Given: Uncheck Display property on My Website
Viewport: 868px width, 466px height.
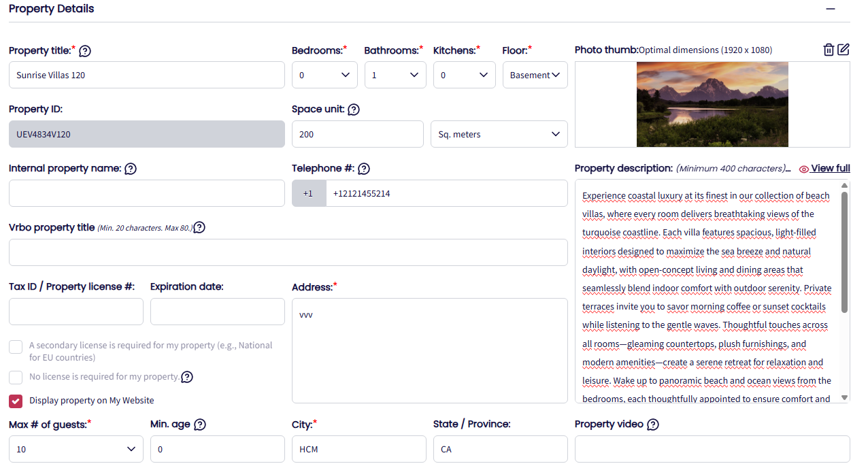Looking at the screenshot, I should [15, 401].
